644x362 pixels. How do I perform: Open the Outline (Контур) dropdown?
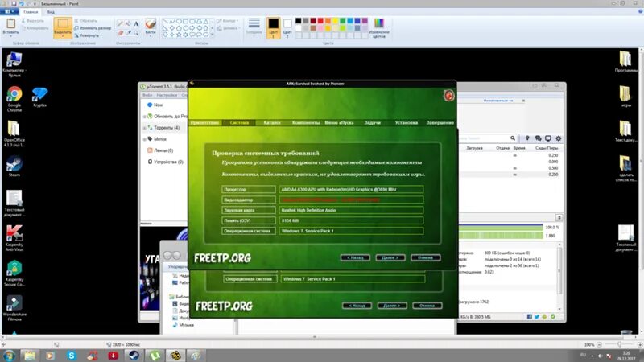pos(228,21)
